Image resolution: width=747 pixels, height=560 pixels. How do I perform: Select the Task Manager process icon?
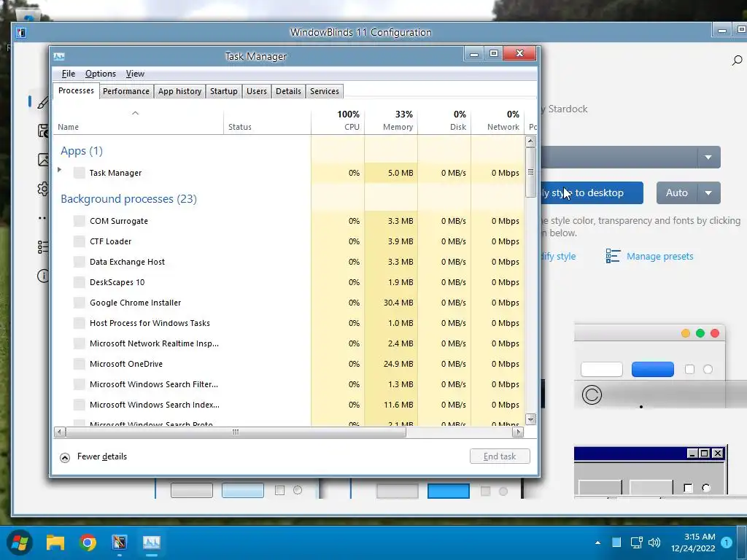coord(79,173)
